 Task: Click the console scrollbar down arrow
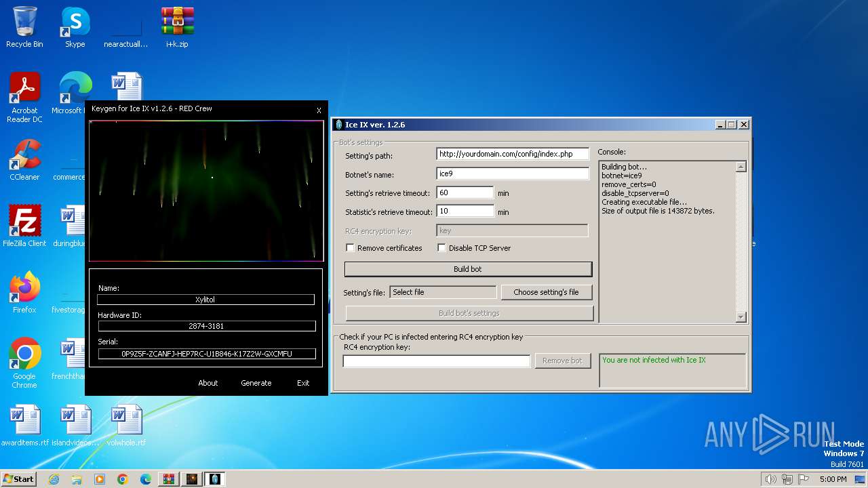(x=741, y=317)
